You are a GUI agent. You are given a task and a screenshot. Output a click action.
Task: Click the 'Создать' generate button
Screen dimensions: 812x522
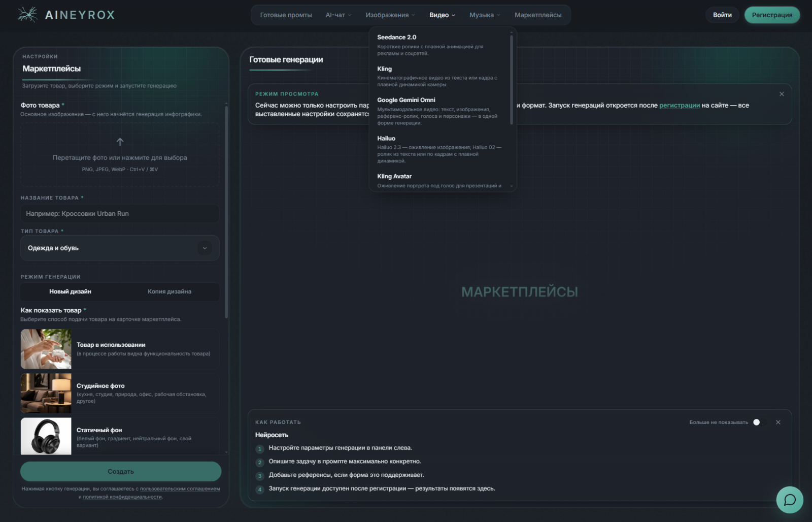tap(121, 471)
